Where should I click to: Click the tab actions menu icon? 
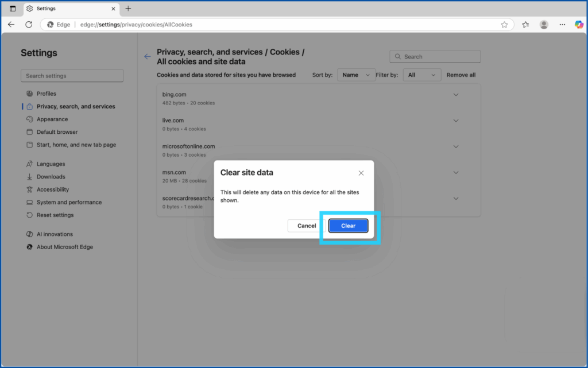(x=13, y=9)
